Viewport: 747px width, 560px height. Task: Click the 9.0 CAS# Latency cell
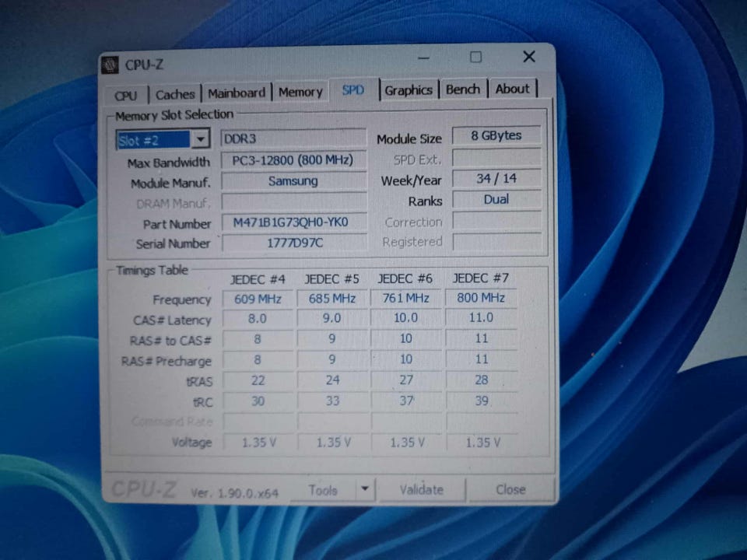(x=332, y=318)
